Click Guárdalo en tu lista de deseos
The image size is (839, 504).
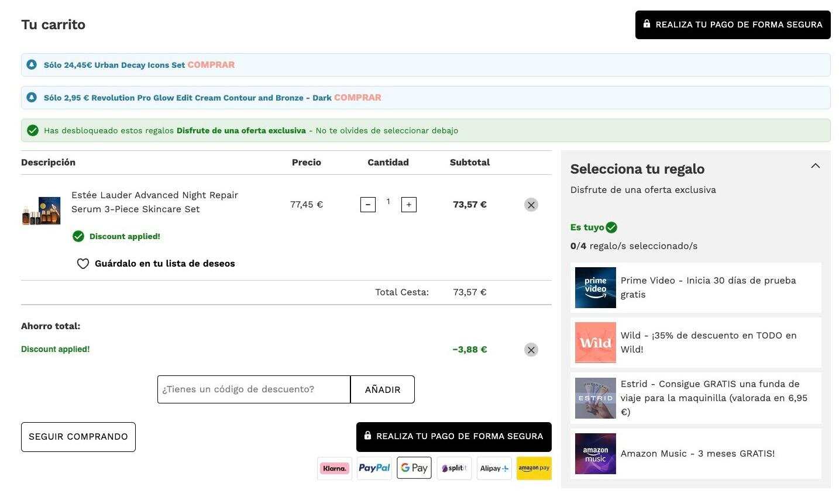(164, 264)
